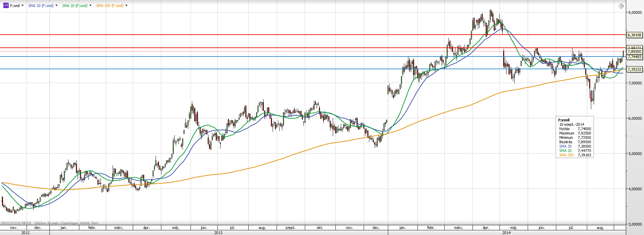Viewport: 644px width, 235px height.
Task: Select the blue SMA 30 (F:xmil) label
Action: tap(41, 6)
